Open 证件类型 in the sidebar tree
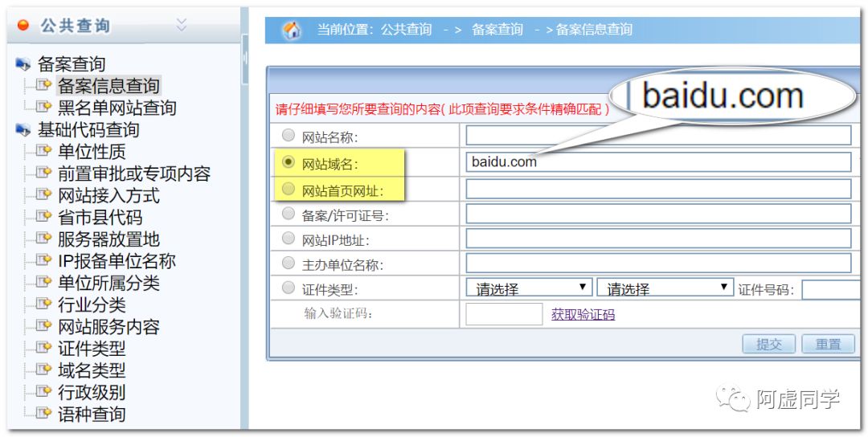This screenshot has height=437, width=868. click(x=92, y=349)
